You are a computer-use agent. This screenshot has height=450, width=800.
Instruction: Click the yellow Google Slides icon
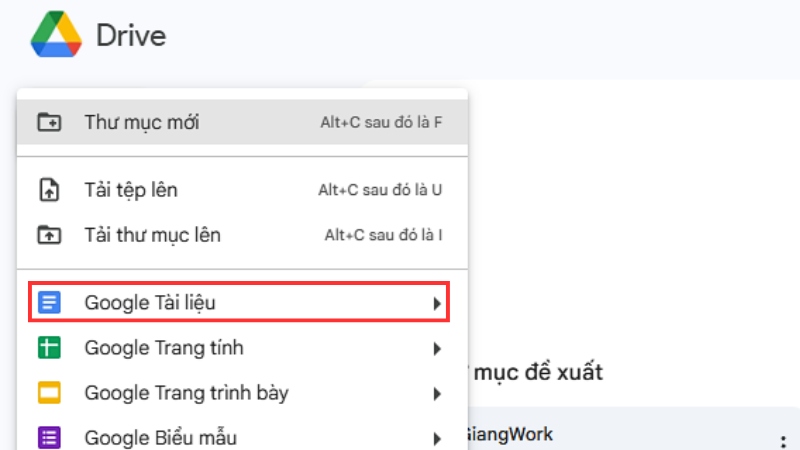point(49,393)
